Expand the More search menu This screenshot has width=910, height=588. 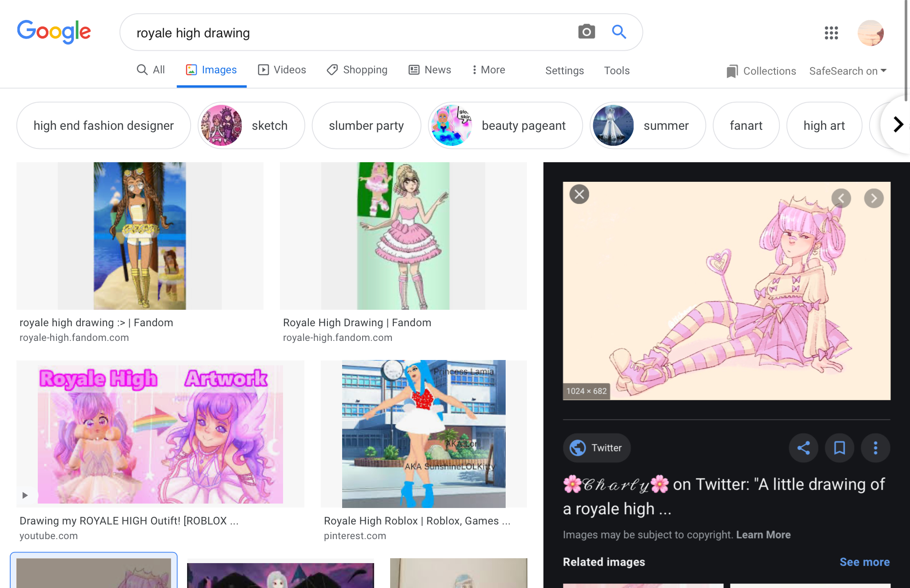(488, 70)
